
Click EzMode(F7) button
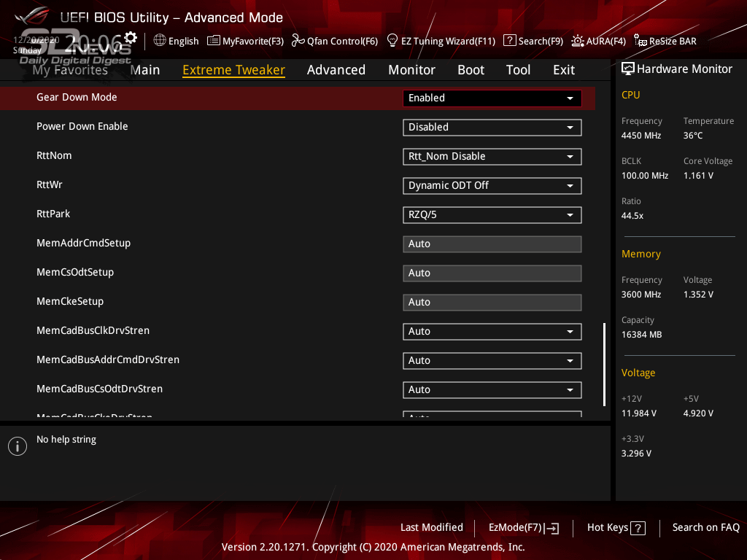pos(524,528)
